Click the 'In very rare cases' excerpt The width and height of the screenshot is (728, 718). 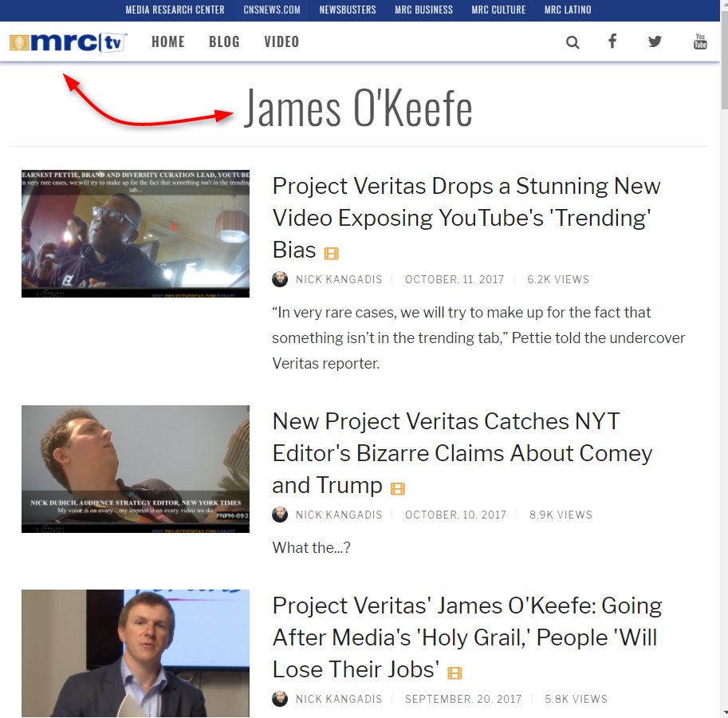(478, 337)
